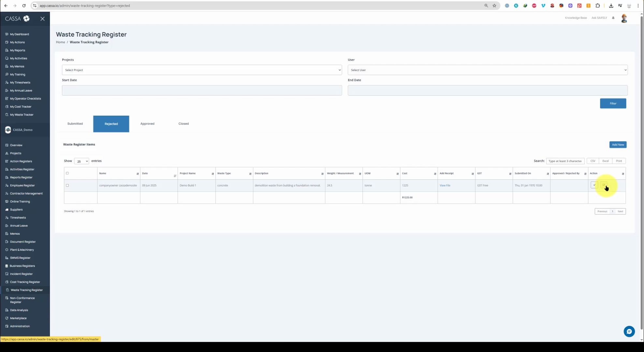The width and height of the screenshot is (644, 352).
Task: Click the Filter button
Action: pyautogui.click(x=613, y=103)
